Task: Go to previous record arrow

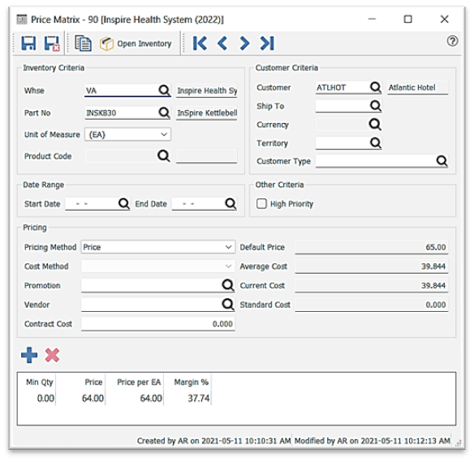Action: point(222,43)
